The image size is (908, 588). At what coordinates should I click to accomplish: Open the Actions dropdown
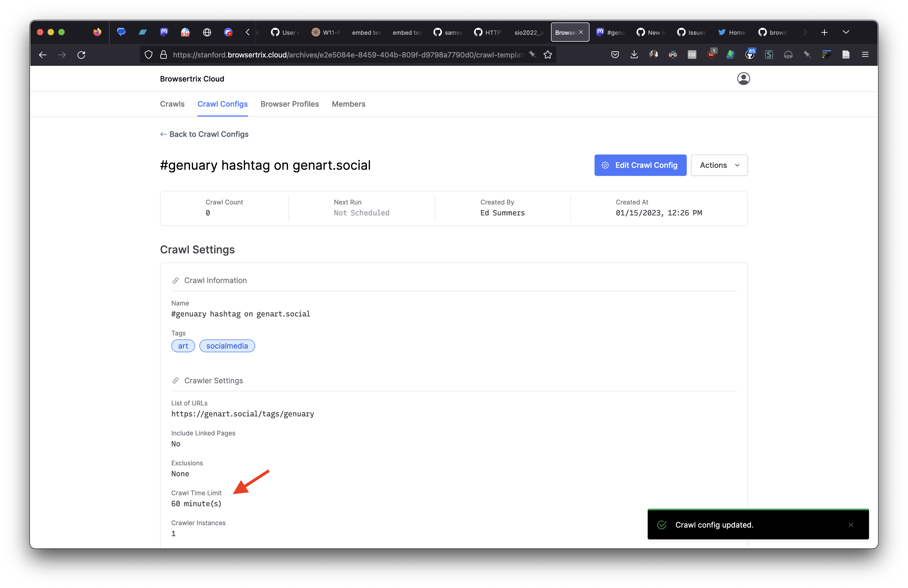pos(719,165)
